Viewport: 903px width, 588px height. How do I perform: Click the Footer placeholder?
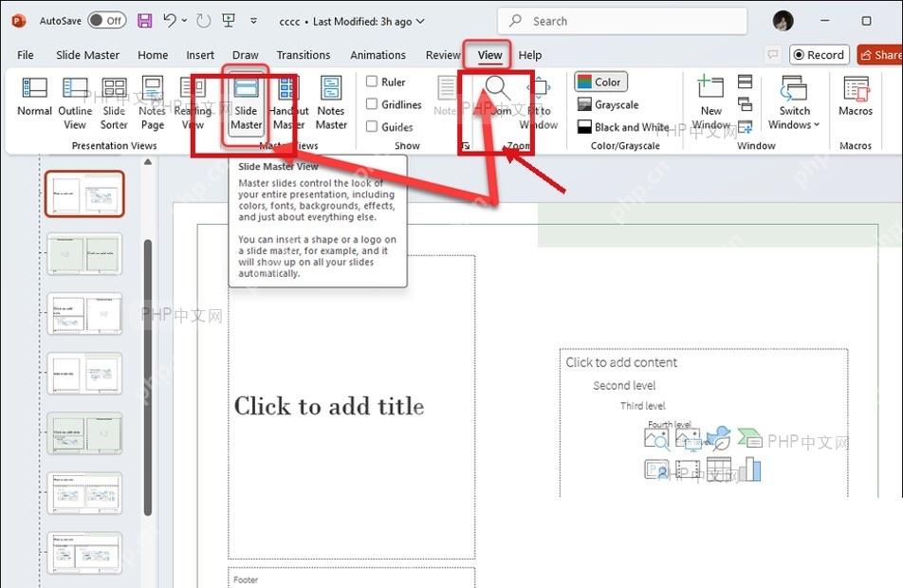(351, 578)
